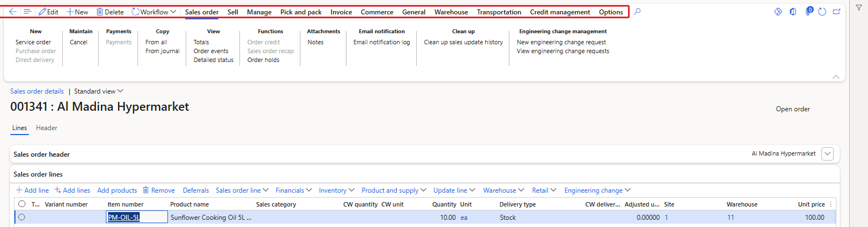Open the Invoice tab
The image size is (868, 227).
(341, 12)
